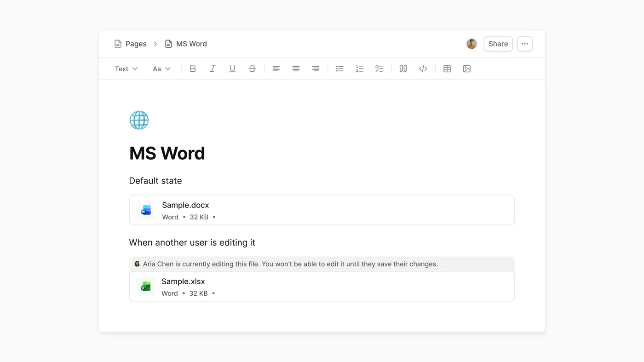This screenshot has width=644, height=362.
Task: Align text to the right
Action: coord(316,69)
